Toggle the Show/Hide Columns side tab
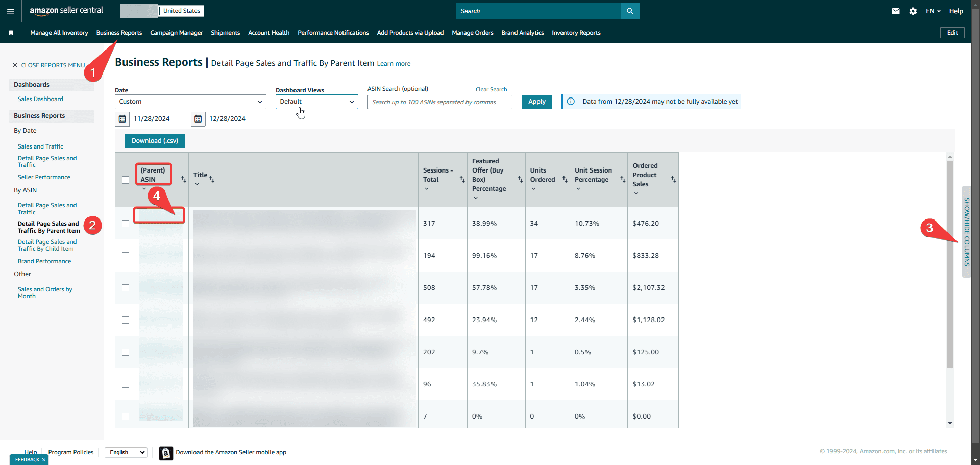 coord(967,232)
